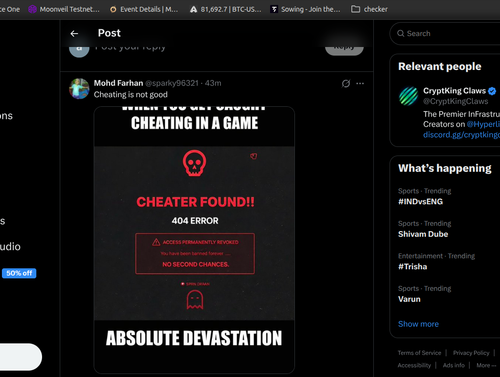Open the #INDvsENG trend
This screenshot has height=377, width=500.
420,201
